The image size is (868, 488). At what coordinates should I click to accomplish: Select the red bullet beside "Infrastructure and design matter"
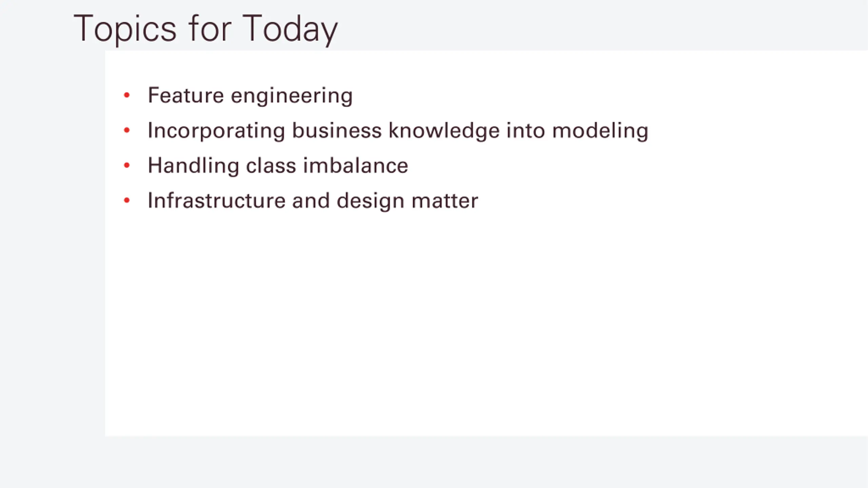point(127,201)
